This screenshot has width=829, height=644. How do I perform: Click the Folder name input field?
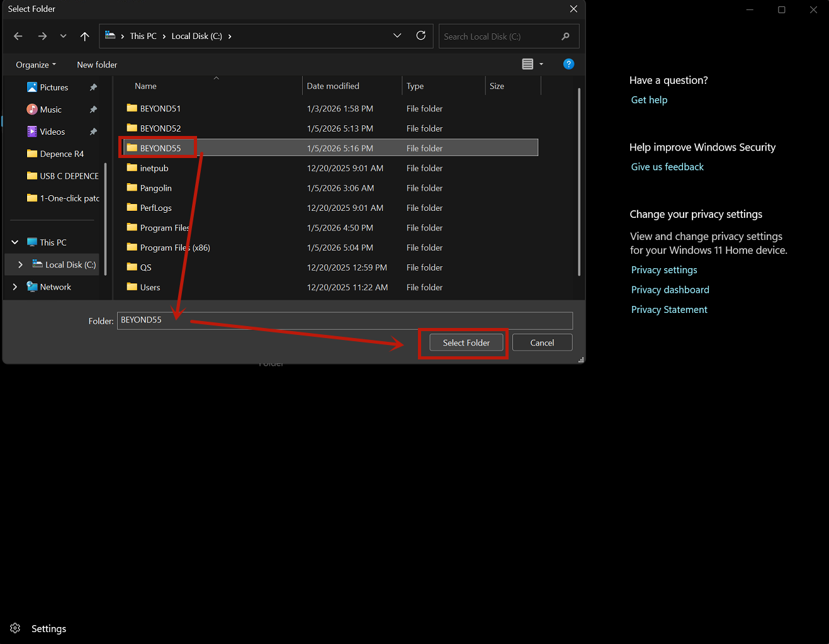pyautogui.click(x=344, y=320)
